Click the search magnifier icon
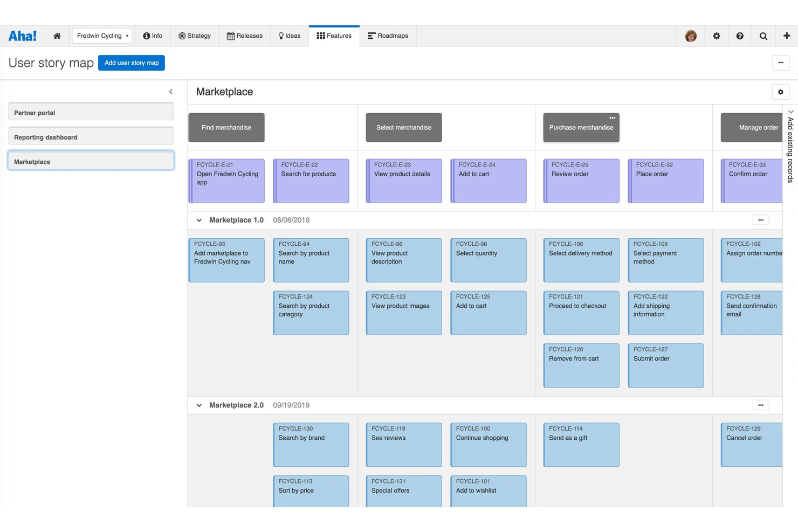Image resolution: width=798 pixels, height=532 pixels. [763, 36]
